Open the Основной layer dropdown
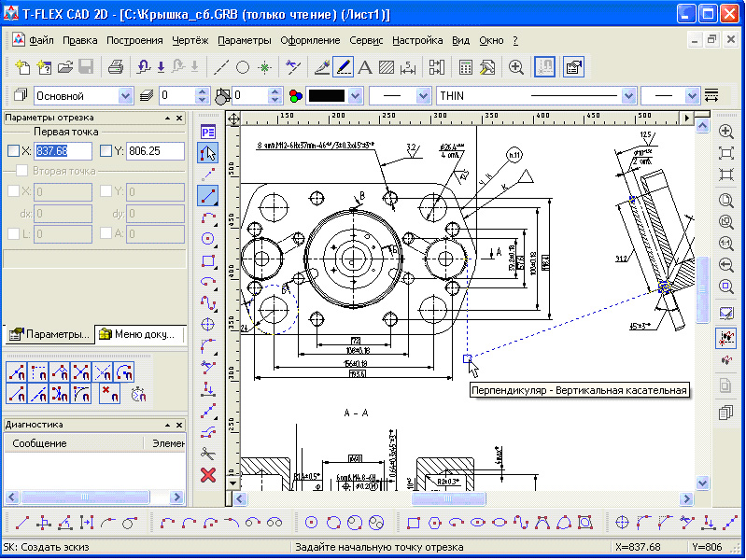746x560 pixels. point(125,95)
